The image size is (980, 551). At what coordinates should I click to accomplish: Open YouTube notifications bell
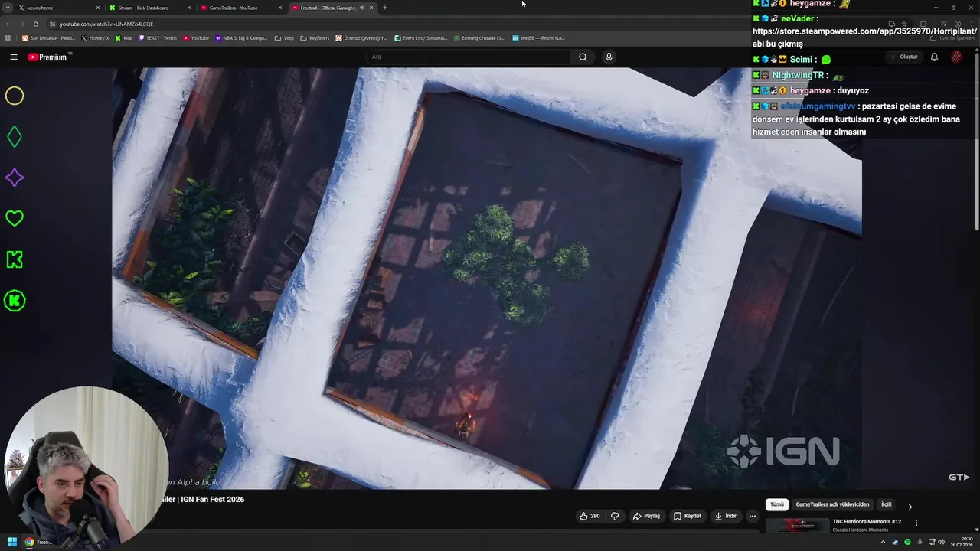pos(934,57)
